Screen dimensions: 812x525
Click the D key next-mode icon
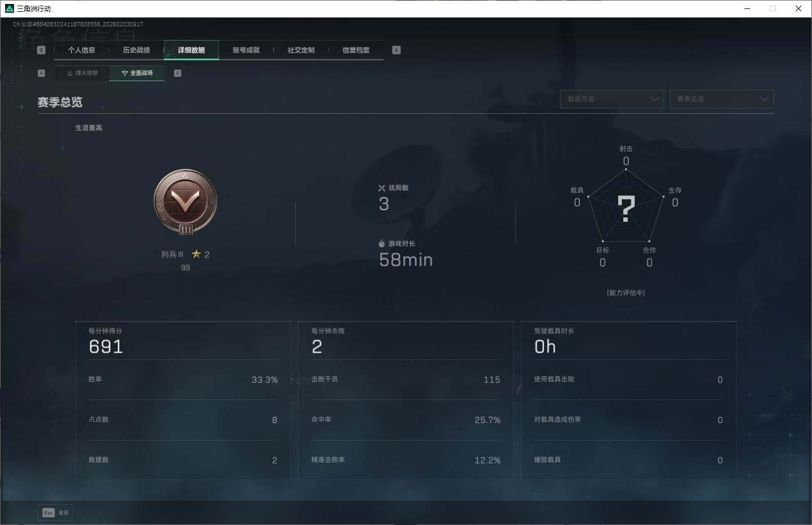point(177,73)
